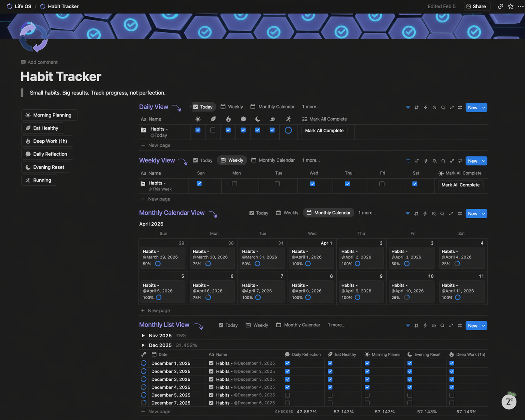
Task: Expand the Nov 2025 group
Action: pyautogui.click(x=143, y=336)
